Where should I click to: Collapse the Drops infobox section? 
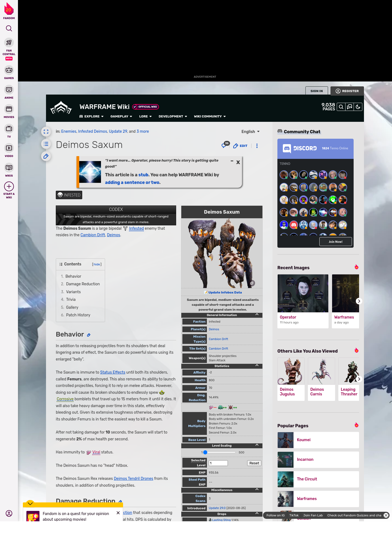coord(257,513)
